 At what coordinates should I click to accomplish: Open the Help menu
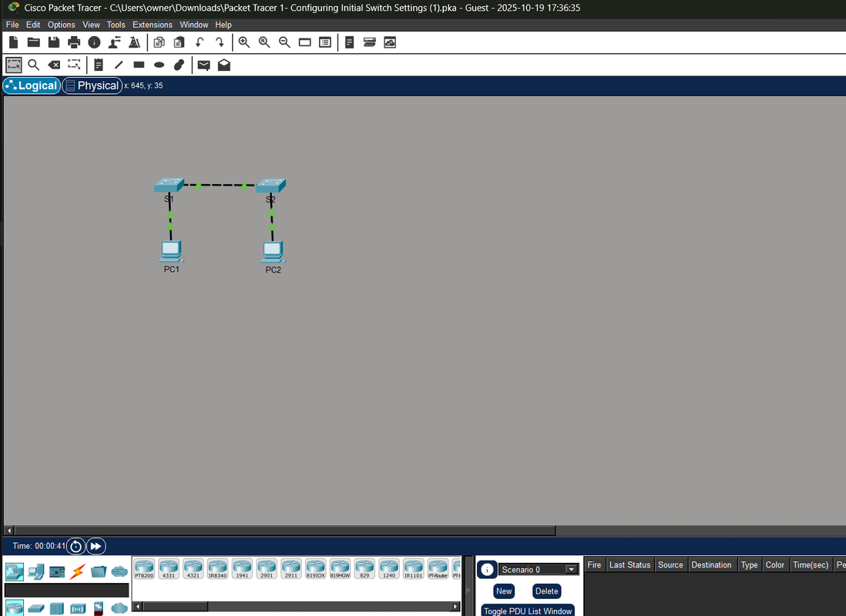click(223, 25)
